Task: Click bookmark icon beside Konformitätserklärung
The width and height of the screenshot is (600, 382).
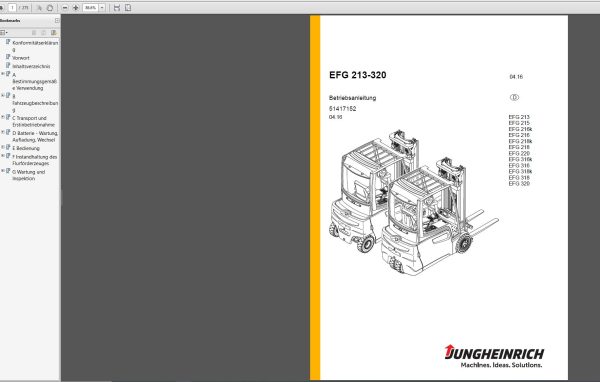Action: point(8,42)
